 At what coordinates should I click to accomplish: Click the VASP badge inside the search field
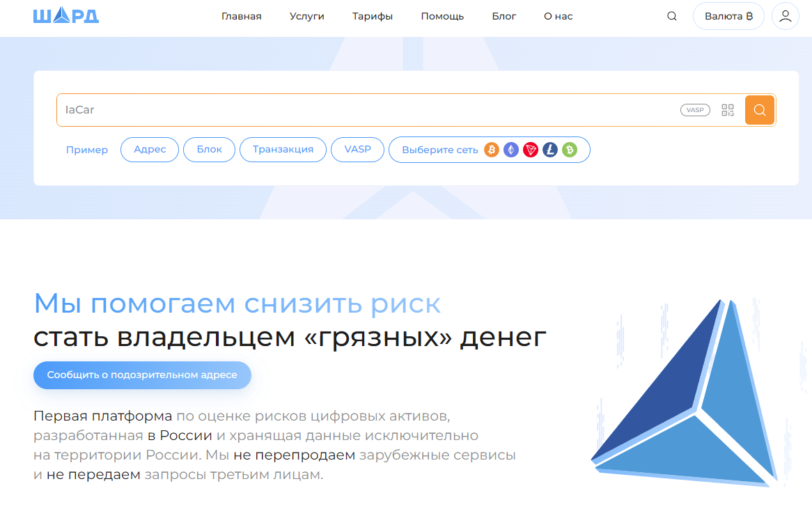[x=695, y=110]
